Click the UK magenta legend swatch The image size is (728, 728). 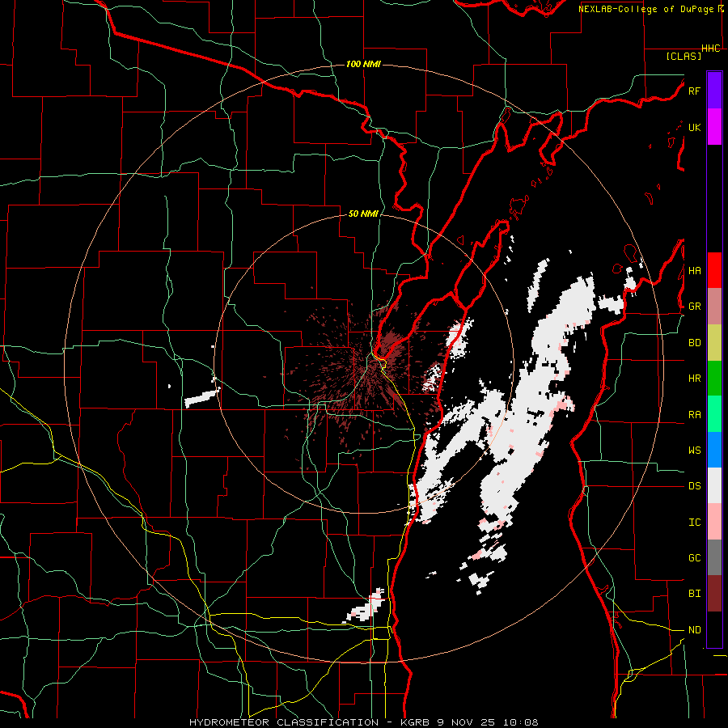(714, 127)
